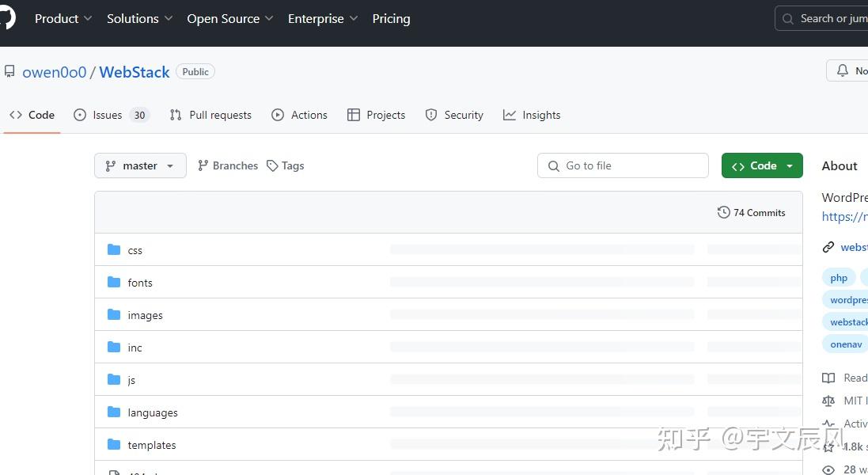Toggle the star on this repository
Viewport: 868px width, 475px height.
[x=828, y=446]
